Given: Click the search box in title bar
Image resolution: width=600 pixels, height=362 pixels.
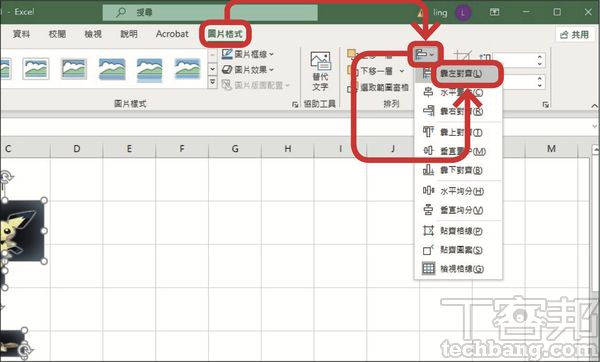Looking at the screenshot, I should (210, 13).
